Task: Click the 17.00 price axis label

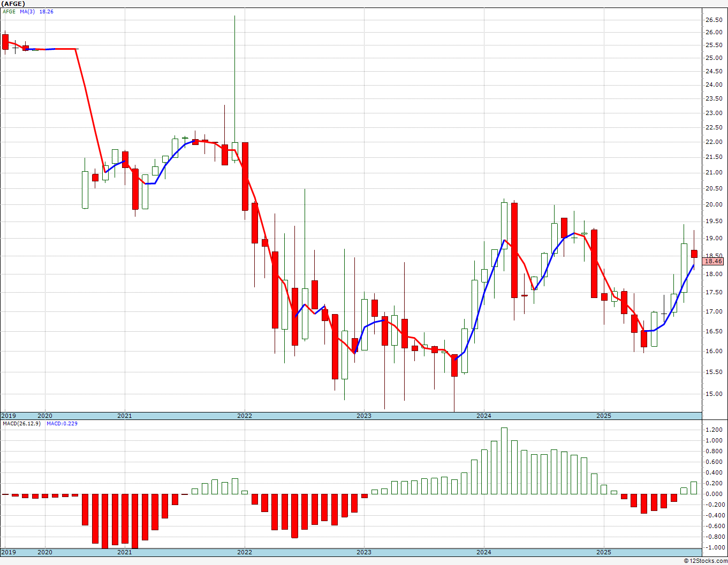Action: click(714, 311)
